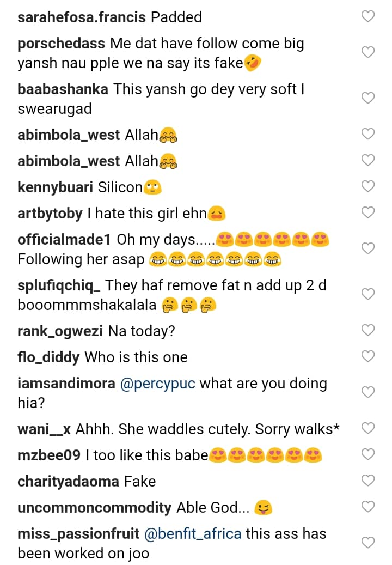Open the @benfit_africa mention link
Image resolution: width=392 pixels, height=565 pixels.
[193, 533]
